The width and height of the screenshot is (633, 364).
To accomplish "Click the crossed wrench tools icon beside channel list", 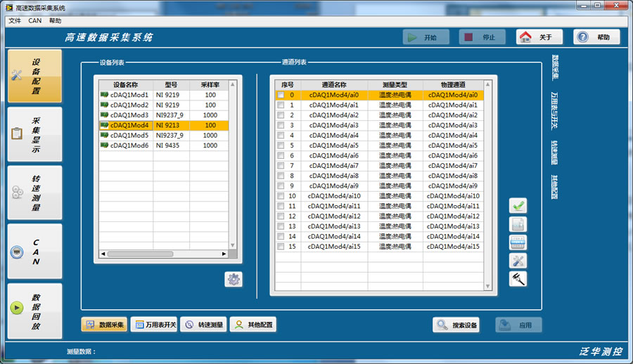I will click(518, 261).
